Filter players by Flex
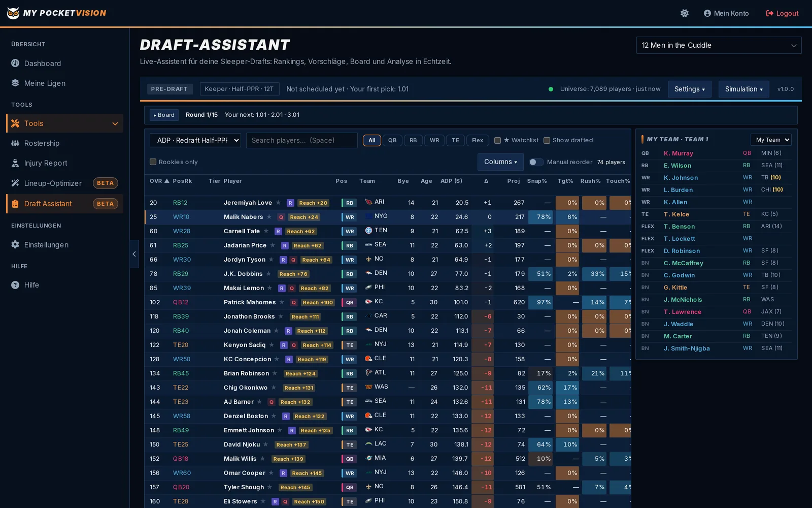The height and width of the screenshot is (508, 812). (478, 140)
